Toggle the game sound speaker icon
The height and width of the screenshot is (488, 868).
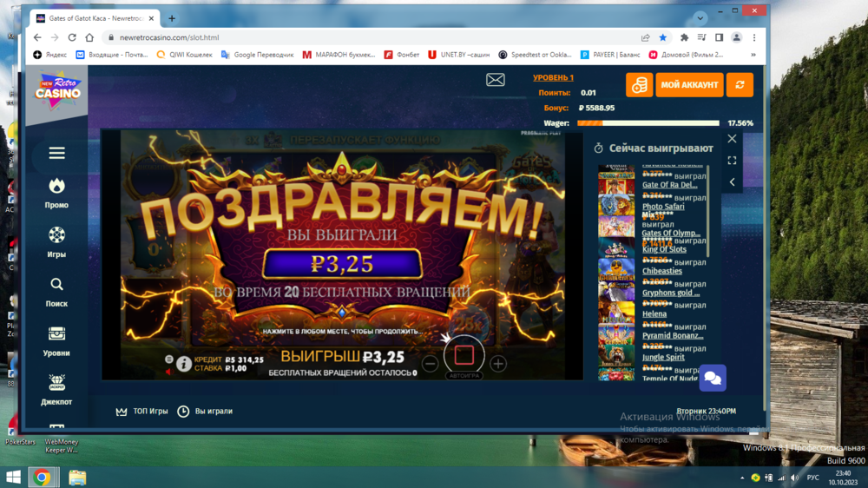[x=168, y=372]
